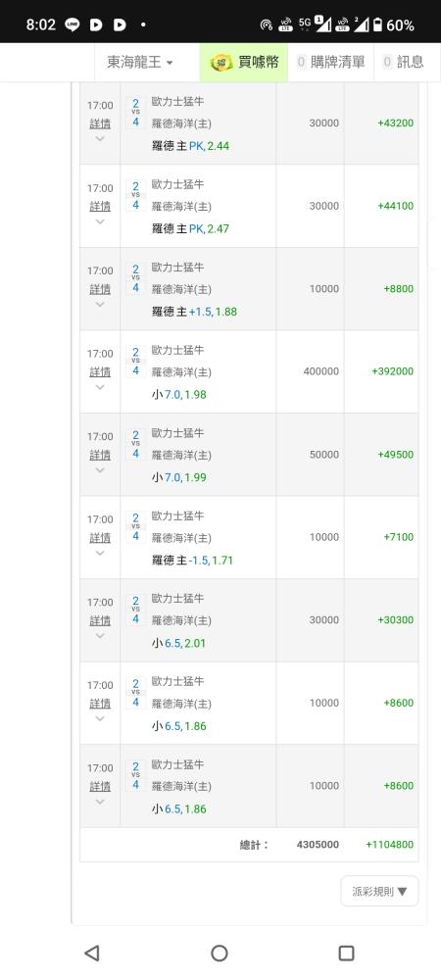Expand chevron under 詳情 in the first row
Viewport: 441px width, 980px height.
coord(100,139)
